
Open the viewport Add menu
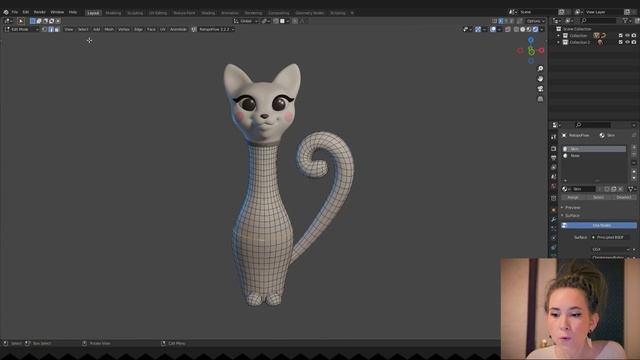click(96, 29)
